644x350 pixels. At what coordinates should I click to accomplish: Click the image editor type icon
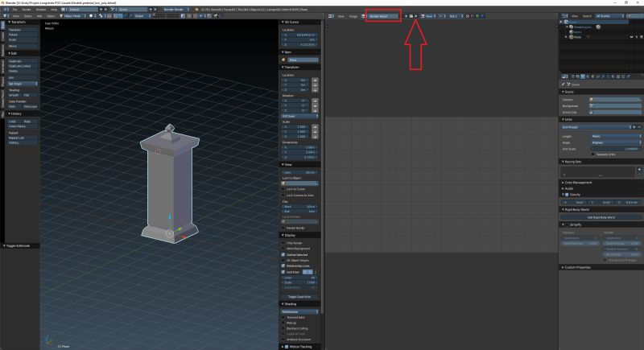pyautogui.click(x=331, y=16)
